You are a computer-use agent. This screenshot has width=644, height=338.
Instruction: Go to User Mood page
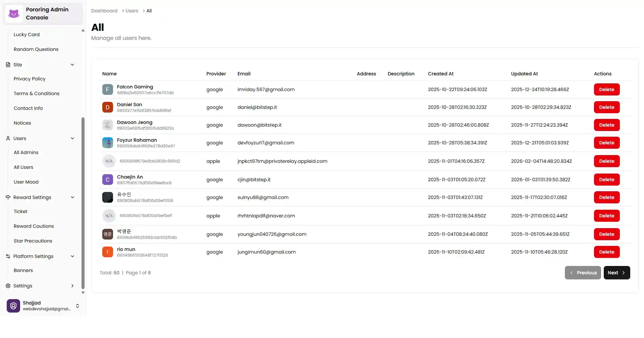tap(26, 182)
